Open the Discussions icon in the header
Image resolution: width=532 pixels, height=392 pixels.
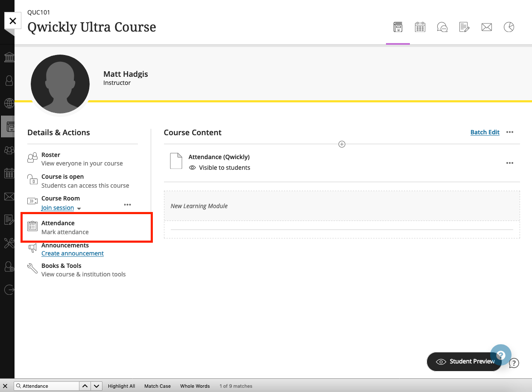pos(442,27)
